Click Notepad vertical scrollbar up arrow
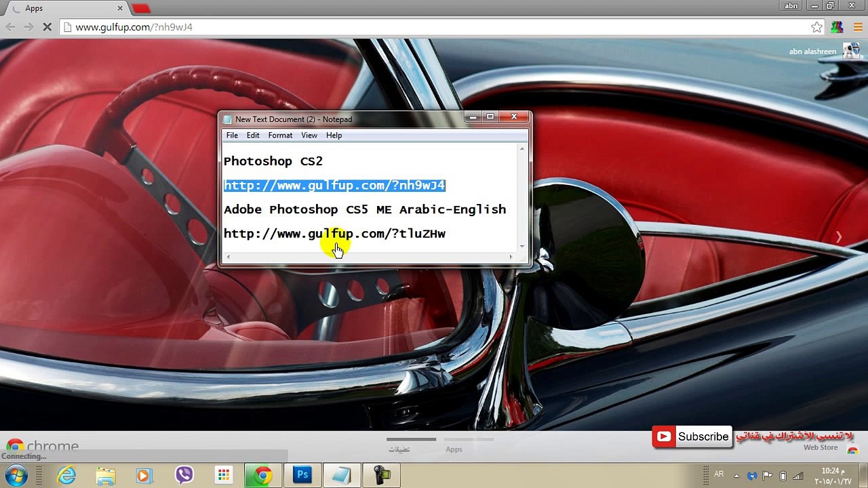 523,148
